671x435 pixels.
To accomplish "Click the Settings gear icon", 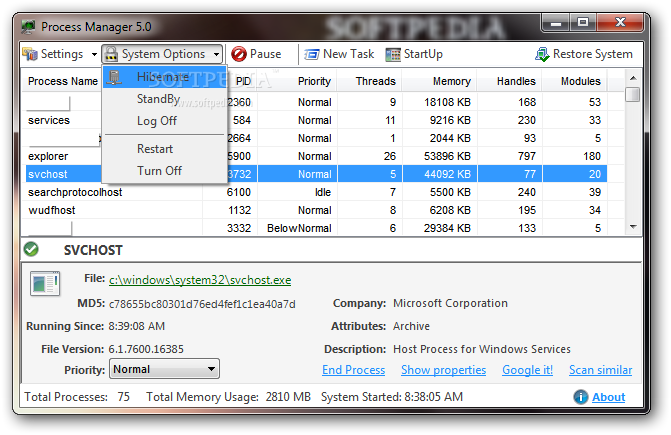I will pyautogui.click(x=30, y=54).
